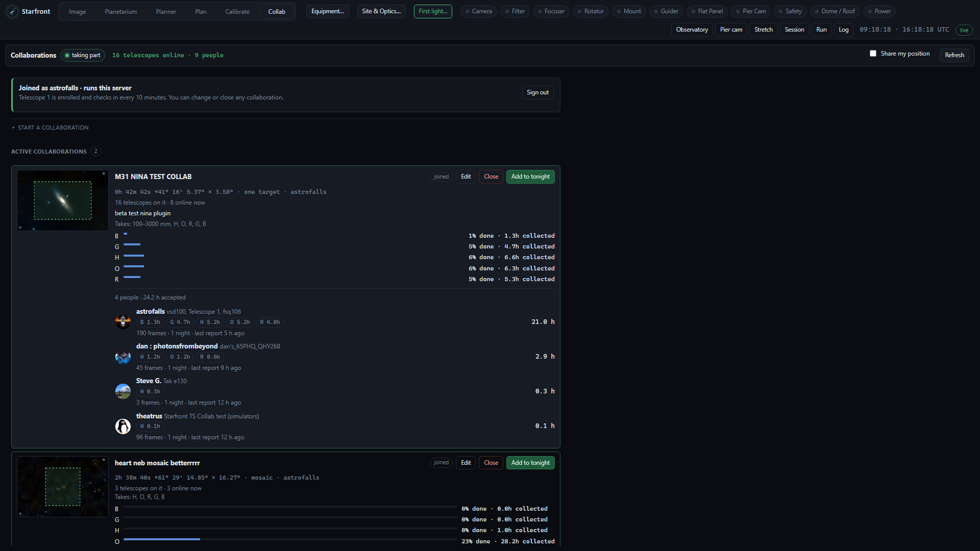Click the Guider device chip

666,11
